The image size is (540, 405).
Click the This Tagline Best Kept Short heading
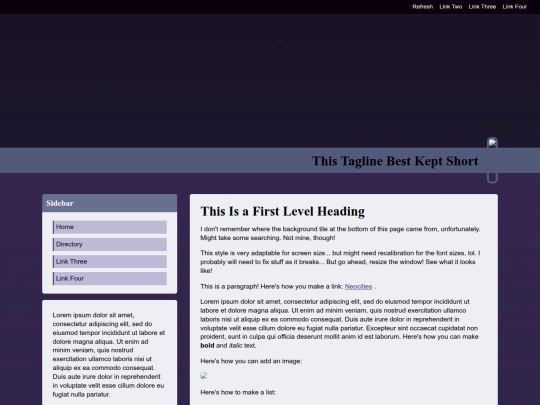395,161
